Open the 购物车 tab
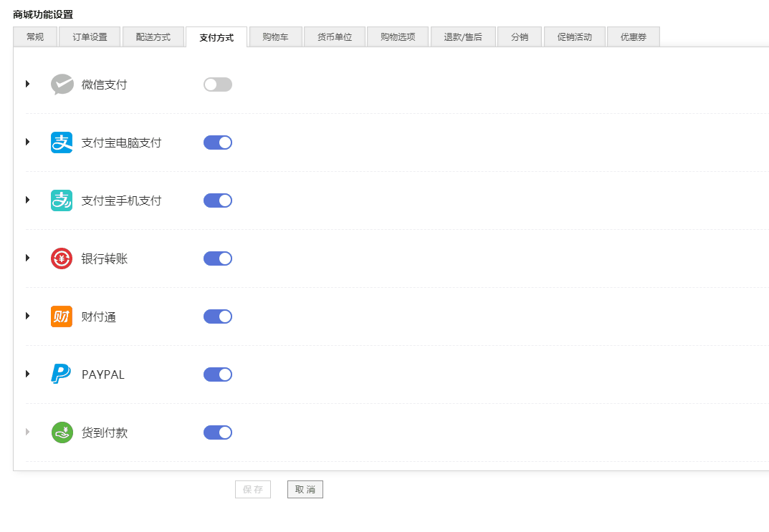 (x=276, y=37)
